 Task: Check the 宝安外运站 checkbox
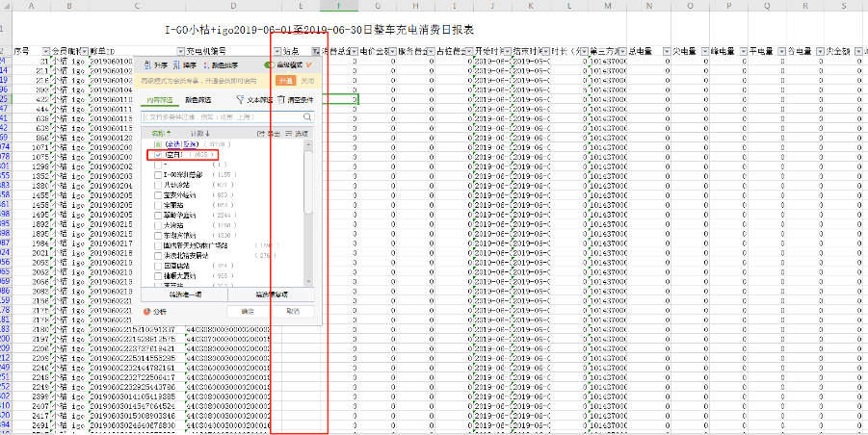tap(158, 194)
